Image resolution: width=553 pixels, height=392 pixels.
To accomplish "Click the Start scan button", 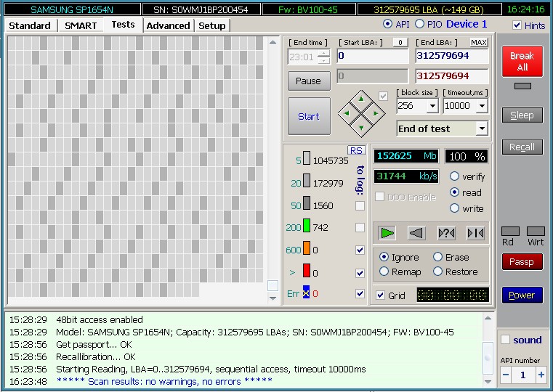I will tap(309, 116).
